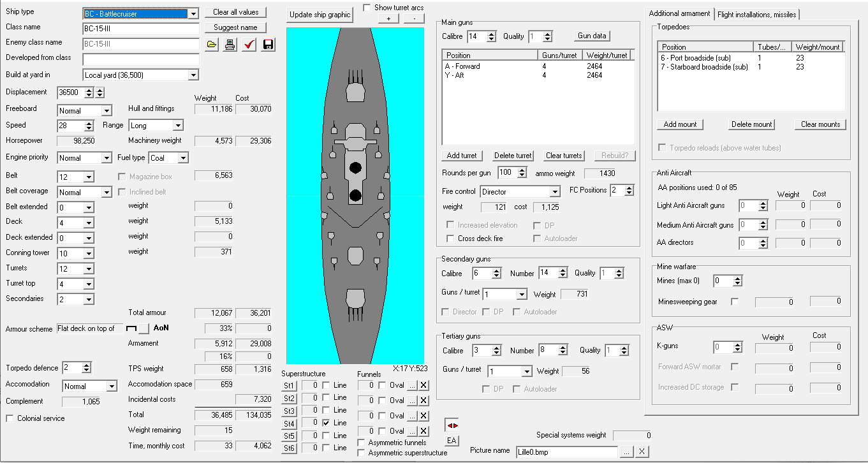Enable the Show turret arcs checkbox

367,8
